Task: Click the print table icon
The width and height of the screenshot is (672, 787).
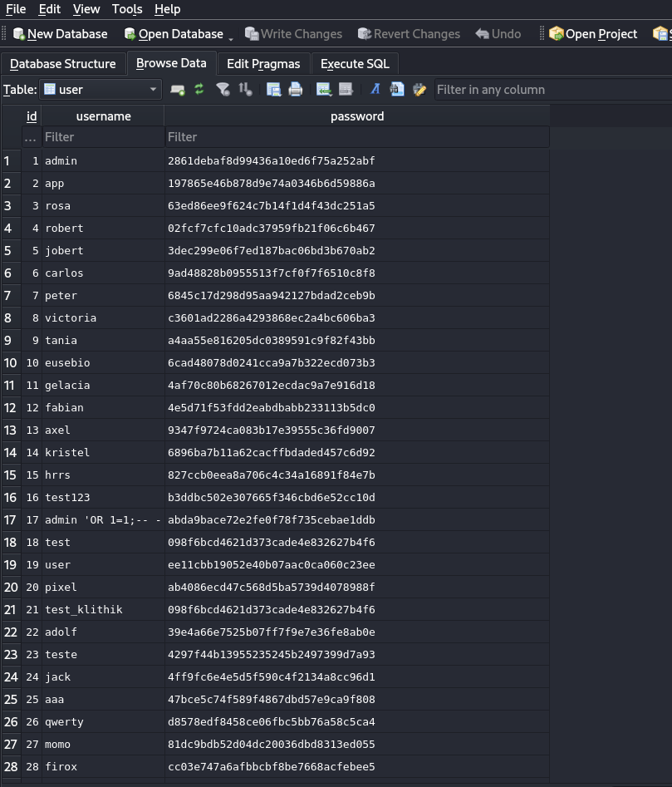Action: point(296,90)
